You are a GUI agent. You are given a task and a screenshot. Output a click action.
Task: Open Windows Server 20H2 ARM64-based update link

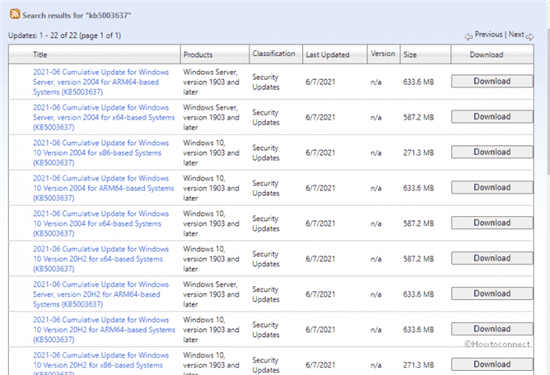pos(101,294)
